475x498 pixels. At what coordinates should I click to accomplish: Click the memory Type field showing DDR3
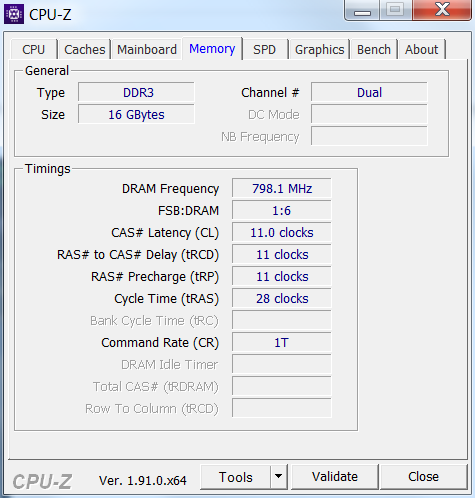136,92
